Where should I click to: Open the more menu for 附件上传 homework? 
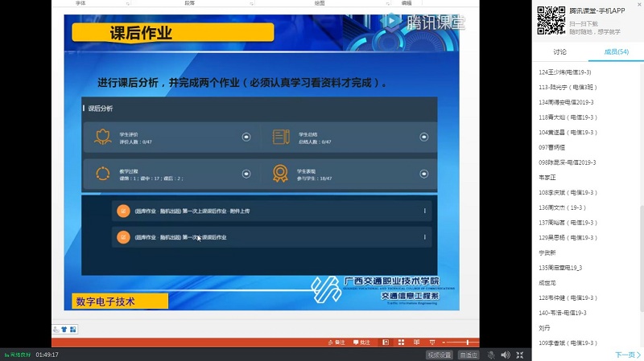[x=425, y=211]
